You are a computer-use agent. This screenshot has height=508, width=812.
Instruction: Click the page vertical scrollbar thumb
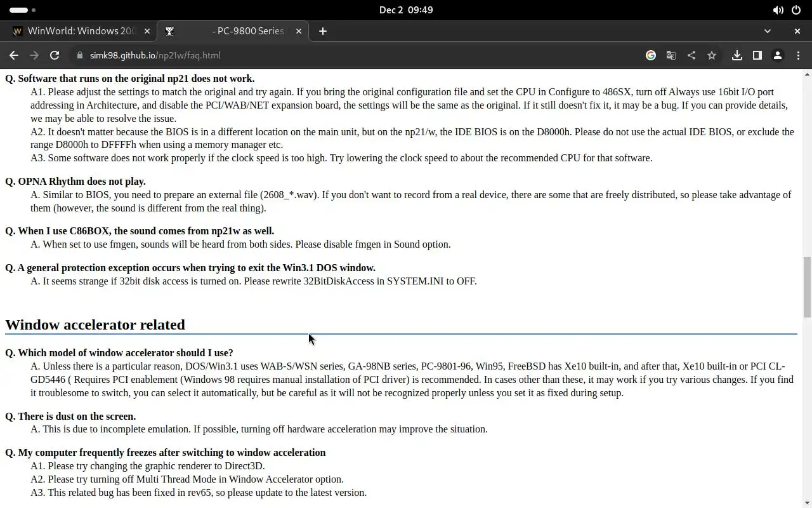pos(807,287)
